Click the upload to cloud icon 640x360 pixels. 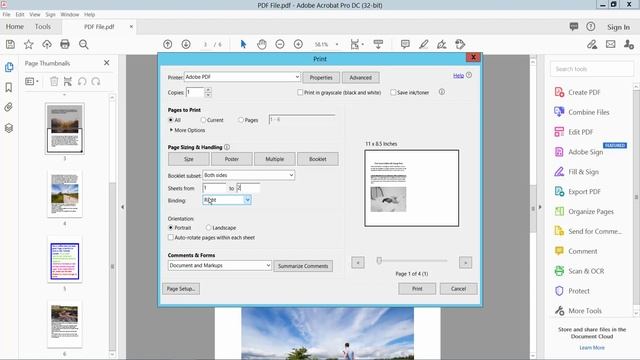point(47,44)
